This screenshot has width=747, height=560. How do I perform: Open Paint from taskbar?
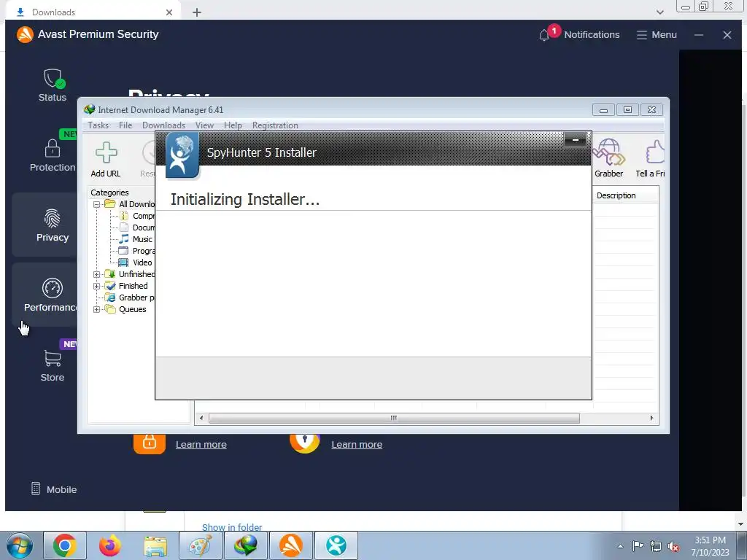tap(200, 545)
